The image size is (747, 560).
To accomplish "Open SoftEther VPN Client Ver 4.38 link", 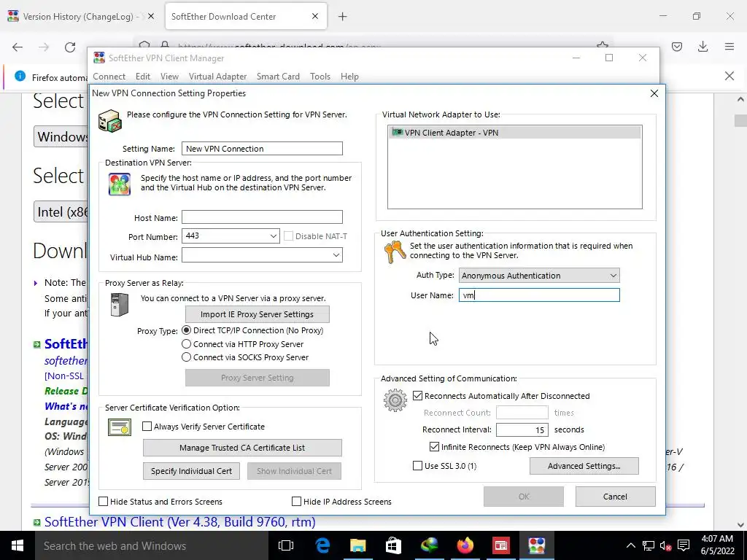I will [x=180, y=522].
